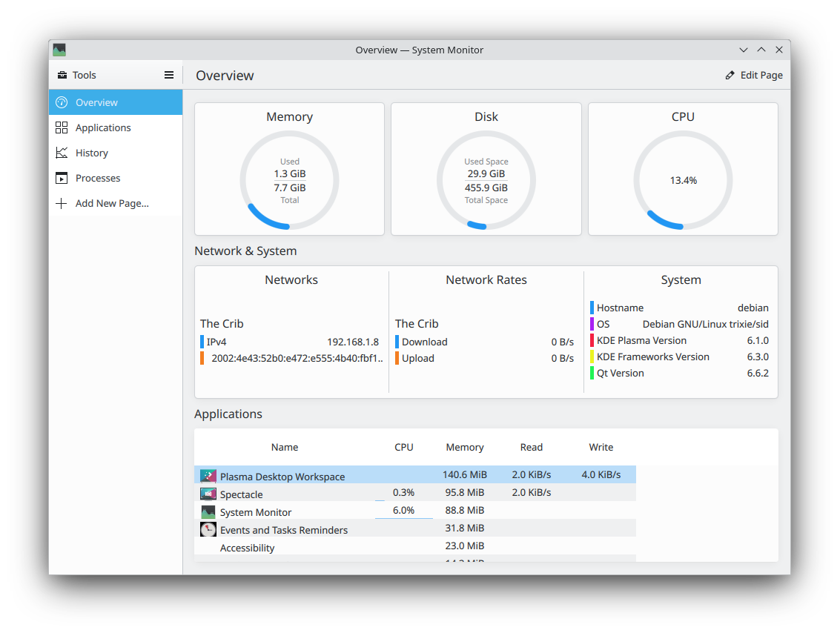Click the Tools toolbox icon
Viewport: 840px width, 633px height.
click(62, 75)
